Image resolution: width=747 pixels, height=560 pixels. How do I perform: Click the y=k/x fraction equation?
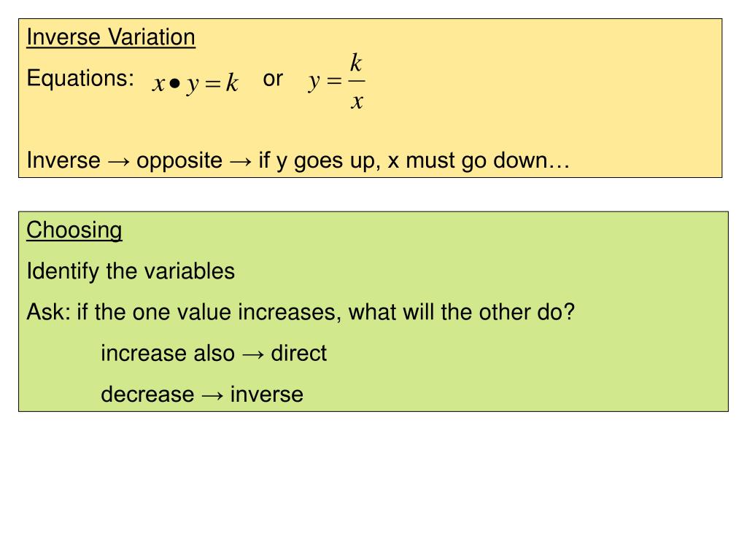(x=337, y=81)
